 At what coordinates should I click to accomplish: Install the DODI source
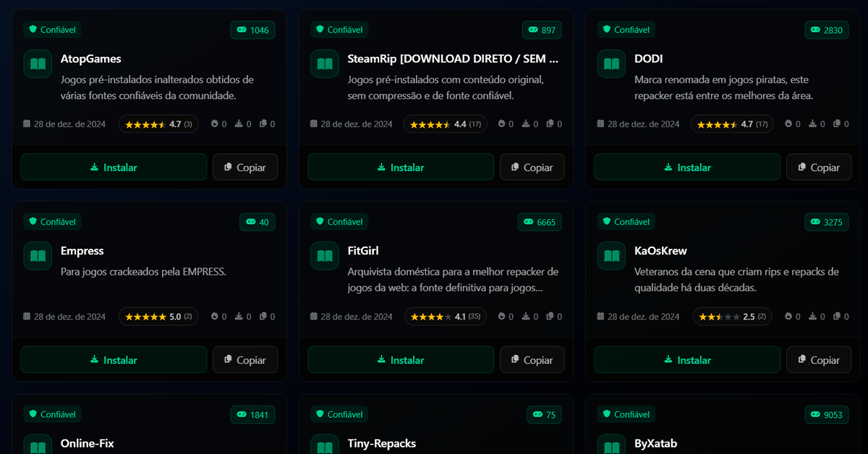pos(687,167)
